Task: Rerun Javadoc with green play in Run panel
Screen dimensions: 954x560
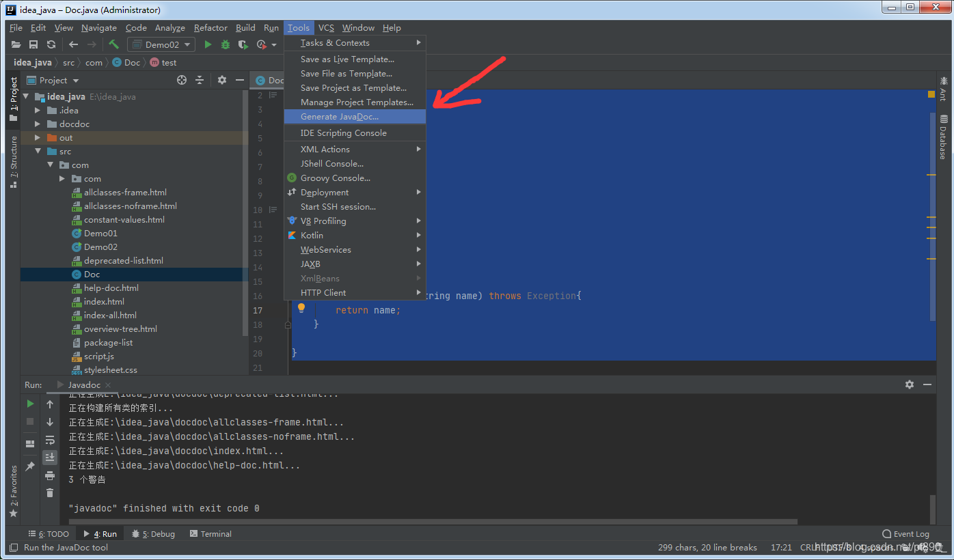Action: tap(30, 404)
